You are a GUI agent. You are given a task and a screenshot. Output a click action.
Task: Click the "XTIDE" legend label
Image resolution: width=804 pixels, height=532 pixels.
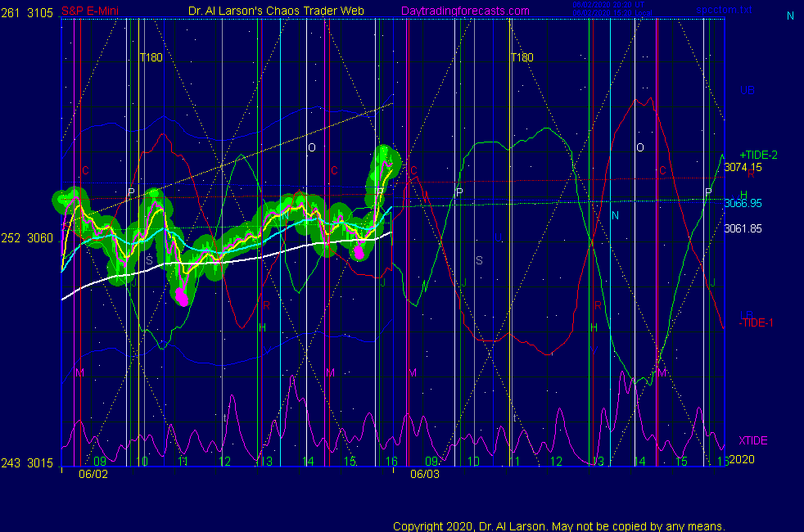click(x=752, y=441)
